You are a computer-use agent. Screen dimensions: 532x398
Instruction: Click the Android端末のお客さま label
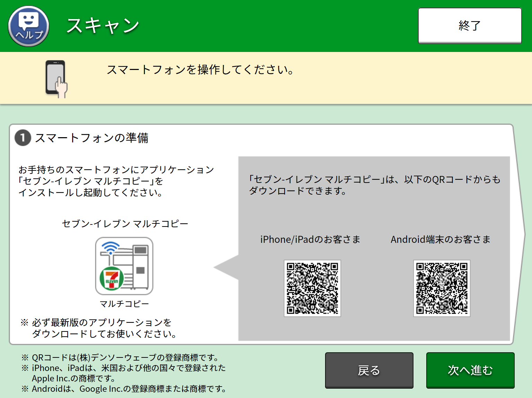click(441, 239)
